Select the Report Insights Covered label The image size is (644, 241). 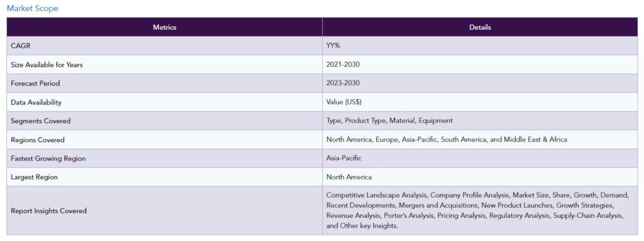pyautogui.click(x=48, y=211)
